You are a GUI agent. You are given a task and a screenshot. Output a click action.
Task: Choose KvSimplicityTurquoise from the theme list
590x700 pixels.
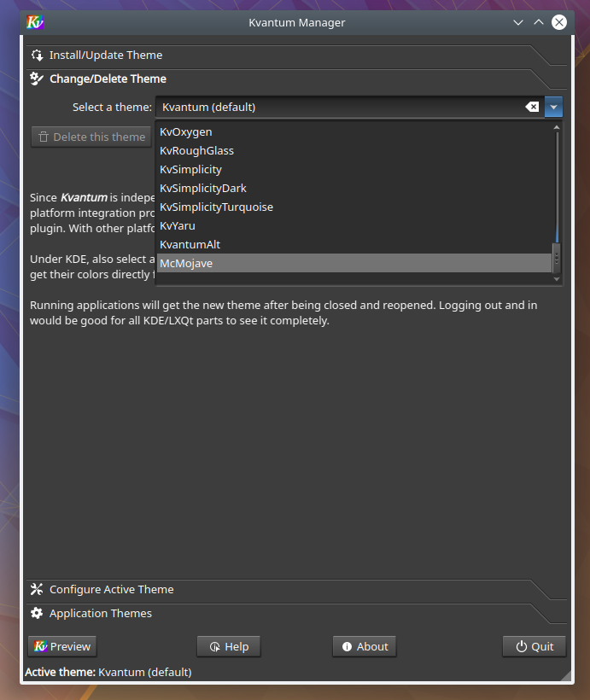tap(354, 207)
